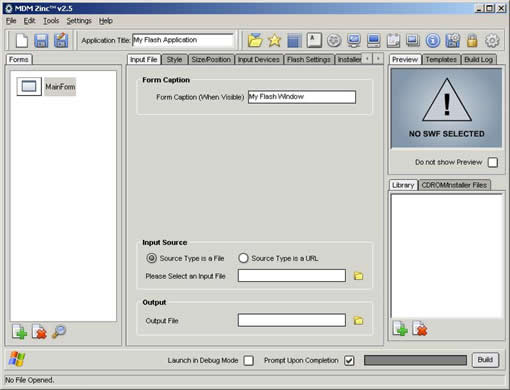Select the MainForm label in Forms list
The width and height of the screenshot is (510, 390).
[60, 87]
